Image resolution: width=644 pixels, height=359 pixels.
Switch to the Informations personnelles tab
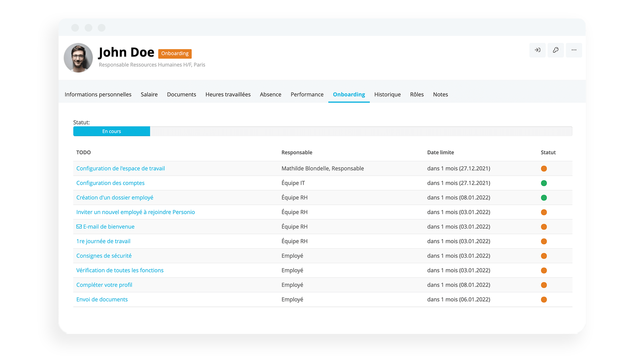click(x=98, y=94)
